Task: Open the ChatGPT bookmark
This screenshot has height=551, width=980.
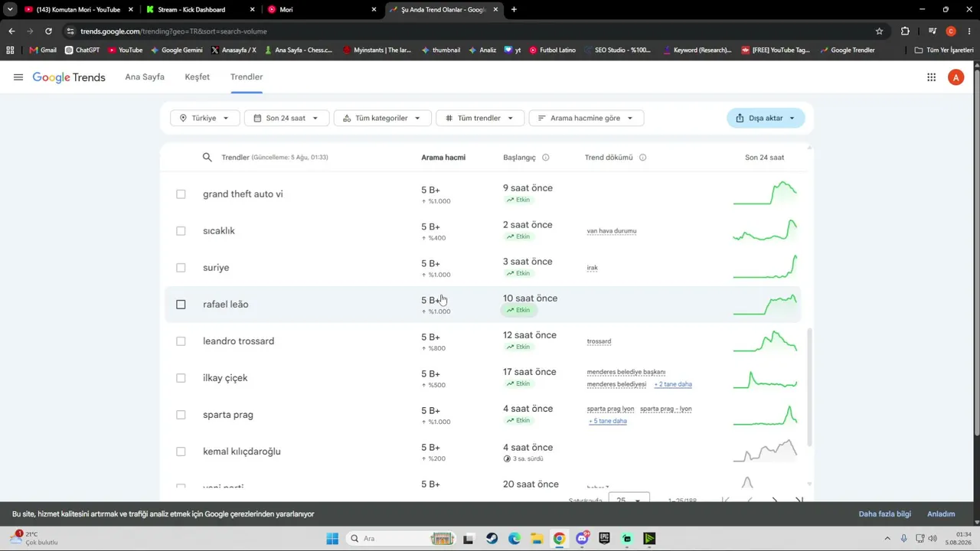Action: pyautogui.click(x=82, y=50)
